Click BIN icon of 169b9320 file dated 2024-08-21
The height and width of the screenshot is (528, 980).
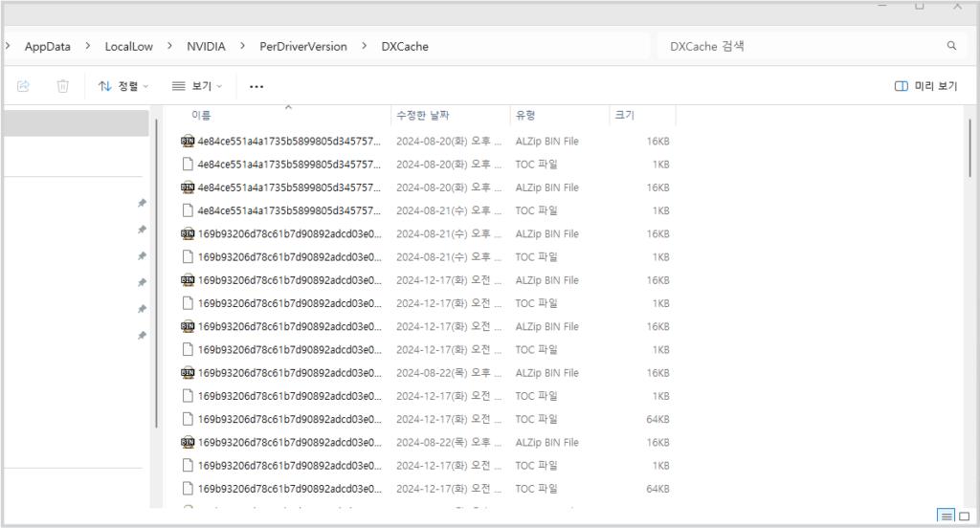click(188, 233)
